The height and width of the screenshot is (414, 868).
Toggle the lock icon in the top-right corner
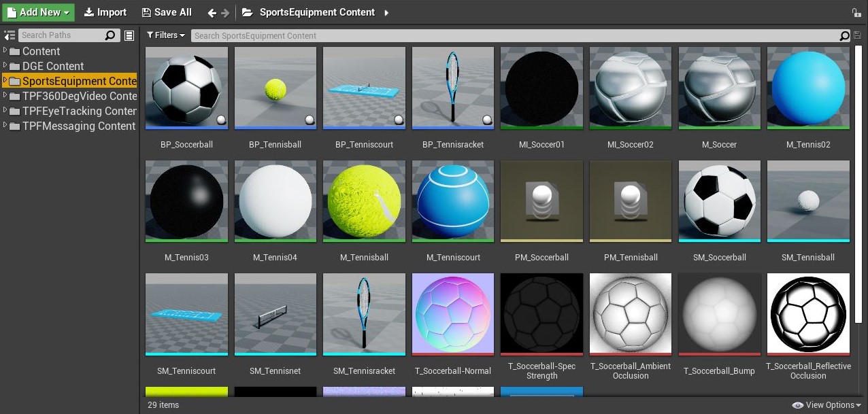point(856,12)
